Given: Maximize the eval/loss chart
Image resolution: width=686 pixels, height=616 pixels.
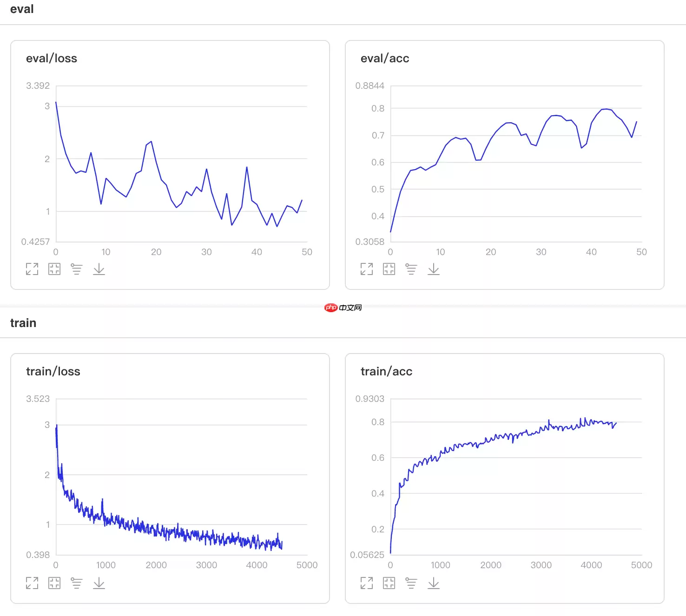Looking at the screenshot, I should 32,269.
